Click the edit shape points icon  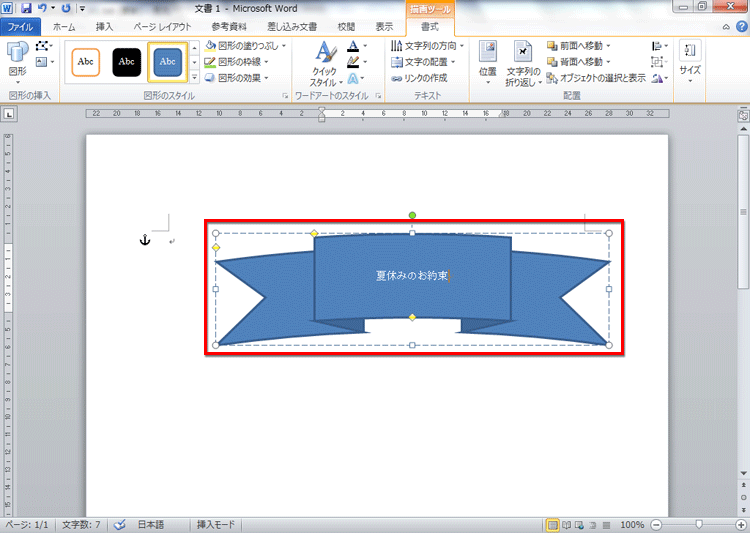pyautogui.click(x=44, y=46)
